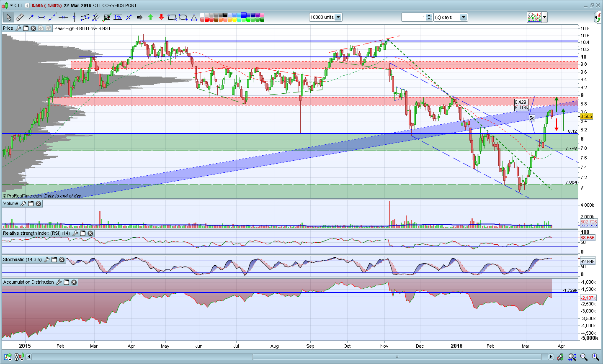Choose the red down arrow marker tool

tap(161, 17)
